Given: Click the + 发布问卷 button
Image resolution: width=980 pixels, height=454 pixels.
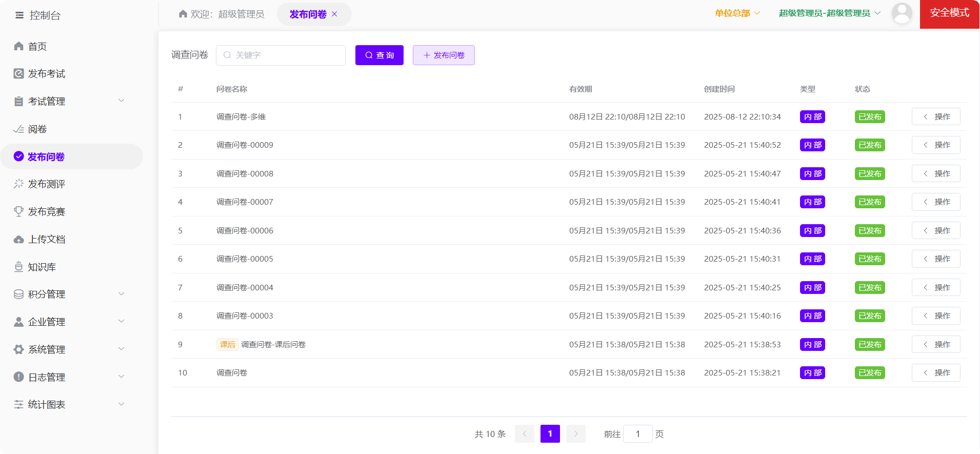Looking at the screenshot, I should click(x=444, y=55).
